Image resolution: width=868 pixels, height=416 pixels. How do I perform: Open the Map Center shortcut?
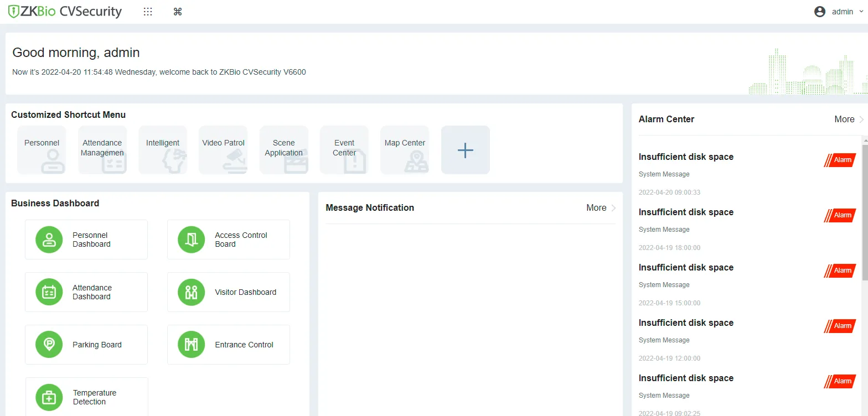(x=405, y=150)
